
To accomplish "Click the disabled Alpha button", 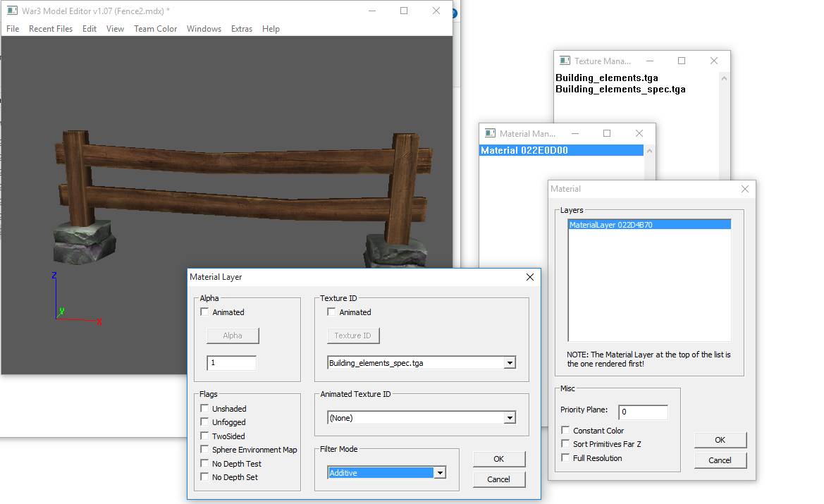I will pos(233,336).
